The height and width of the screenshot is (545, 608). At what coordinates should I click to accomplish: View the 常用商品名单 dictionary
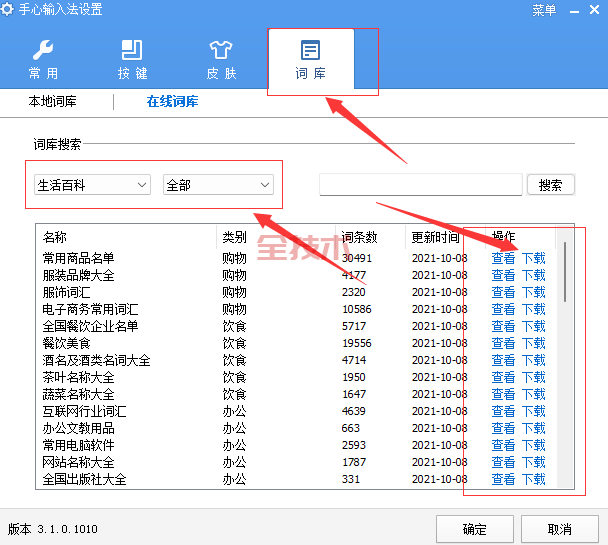click(503, 258)
